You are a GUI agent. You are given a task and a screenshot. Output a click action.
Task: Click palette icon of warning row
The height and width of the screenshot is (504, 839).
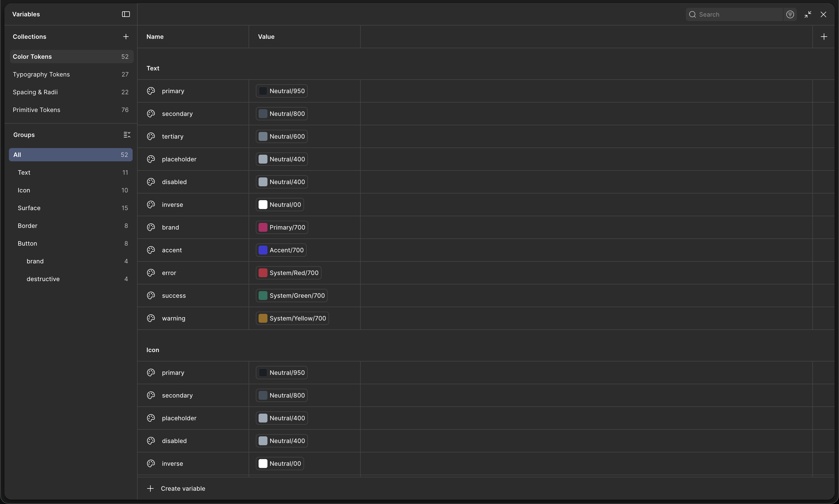(151, 319)
